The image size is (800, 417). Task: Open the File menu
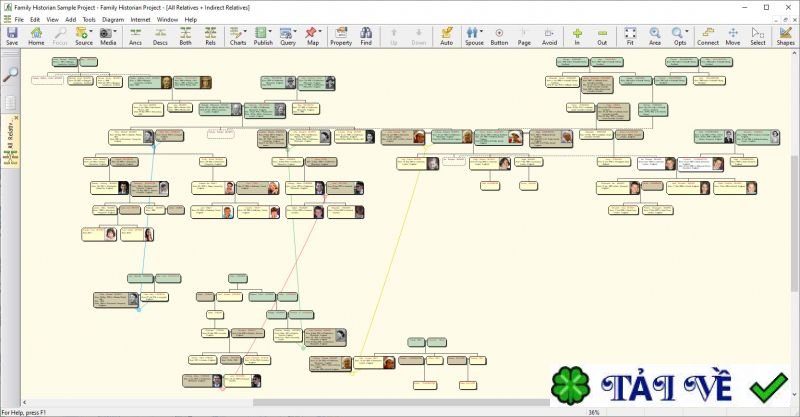click(x=19, y=19)
